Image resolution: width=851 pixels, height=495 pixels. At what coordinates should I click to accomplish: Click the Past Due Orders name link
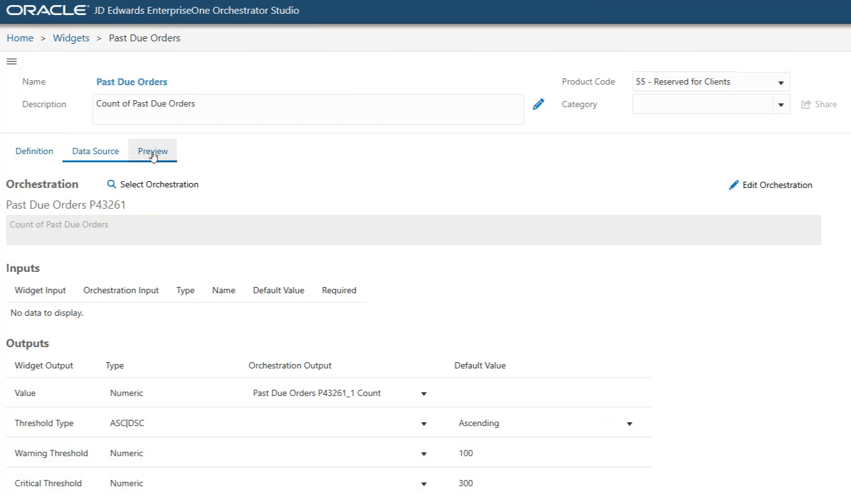pos(132,82)
